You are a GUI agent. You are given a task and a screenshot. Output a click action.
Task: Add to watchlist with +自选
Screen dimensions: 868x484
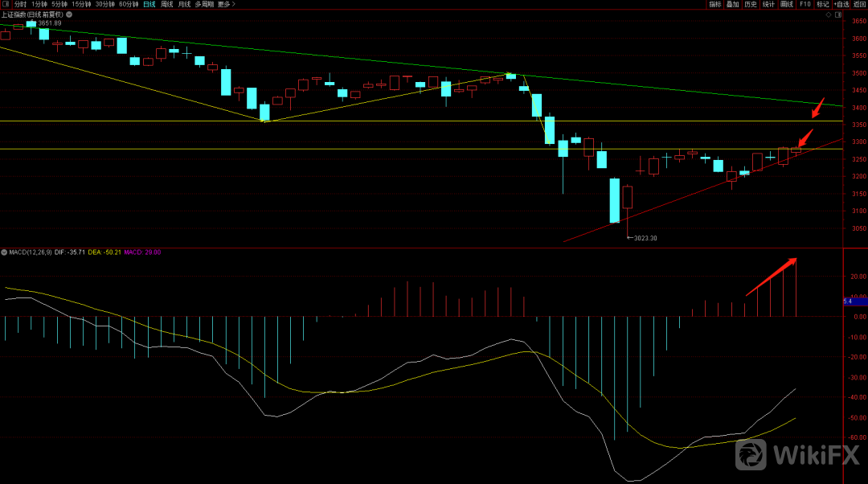[841, 4]
